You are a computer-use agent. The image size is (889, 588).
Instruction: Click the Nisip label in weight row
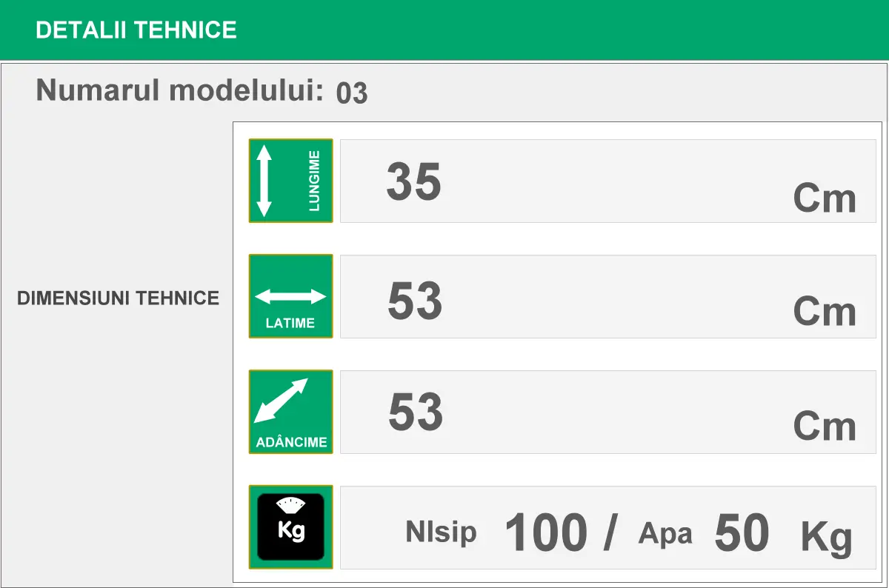pos(441,532)
